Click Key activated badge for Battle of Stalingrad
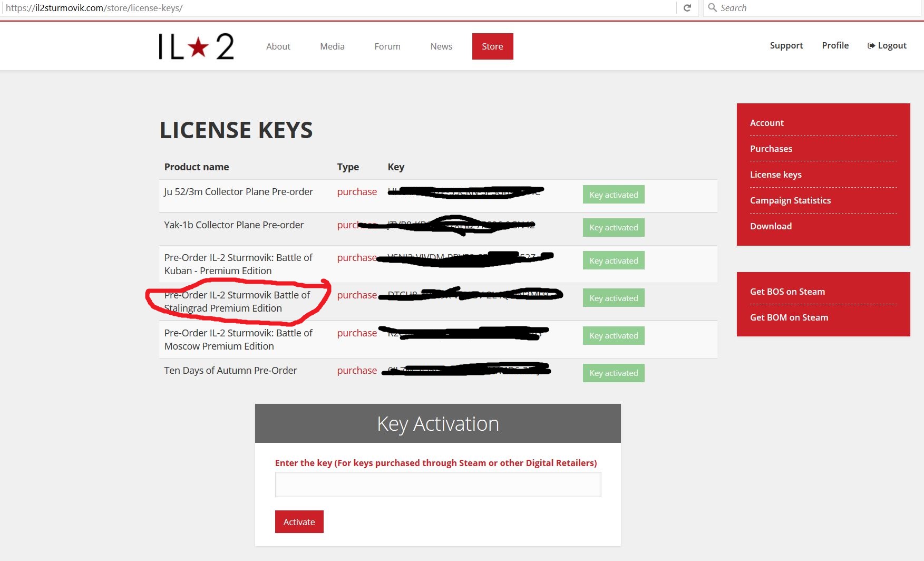The height and width of the screenshot is (561, 924). pyautogui.click(x=614, y=298)
